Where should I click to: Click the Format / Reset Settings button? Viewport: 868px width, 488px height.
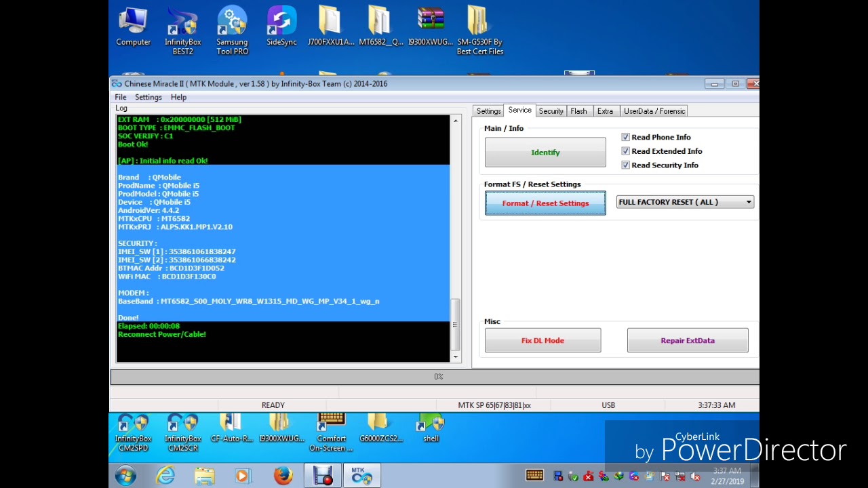click(545, 203)
